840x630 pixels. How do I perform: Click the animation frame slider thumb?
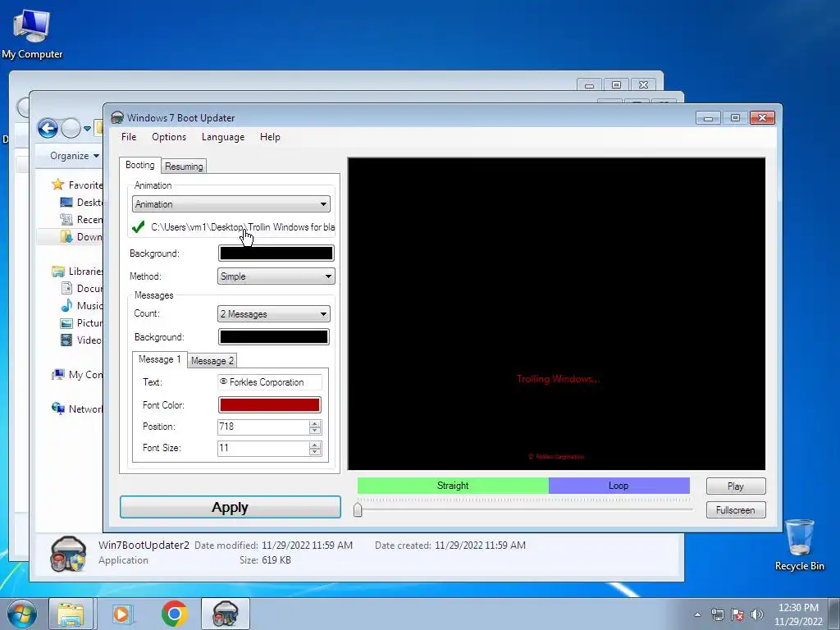tap(358, 509)
